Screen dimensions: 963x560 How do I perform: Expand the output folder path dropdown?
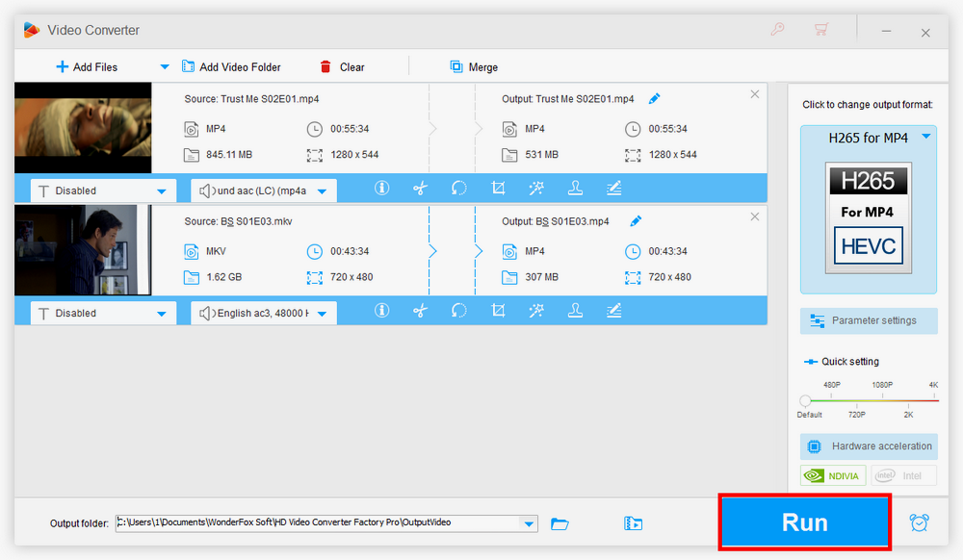pyautogui.click(x=529, y=523)
